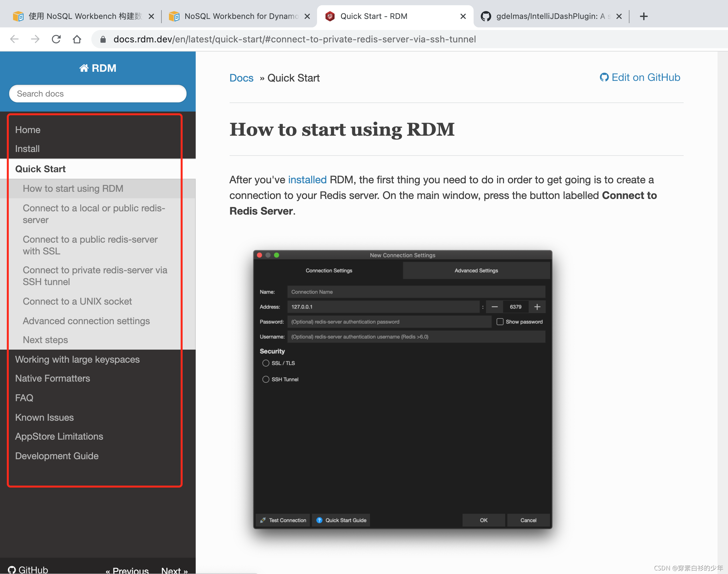
Task: Increment the port with the plus stepper
Action: (x=537, y=307)
